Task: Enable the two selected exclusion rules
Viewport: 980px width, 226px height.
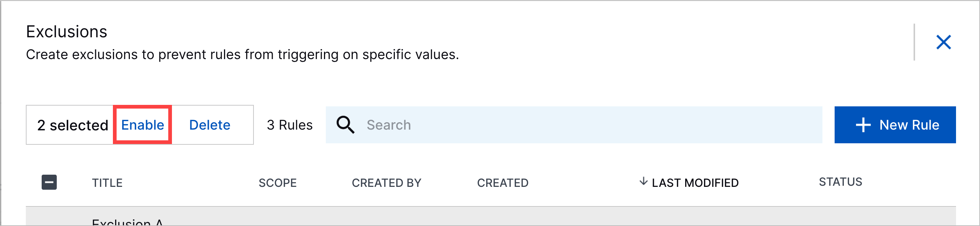Action: (x=143, y=125)
